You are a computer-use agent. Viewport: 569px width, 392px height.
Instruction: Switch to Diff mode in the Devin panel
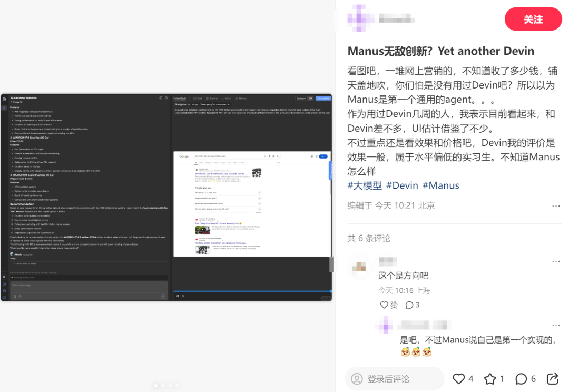click(310, 98)
